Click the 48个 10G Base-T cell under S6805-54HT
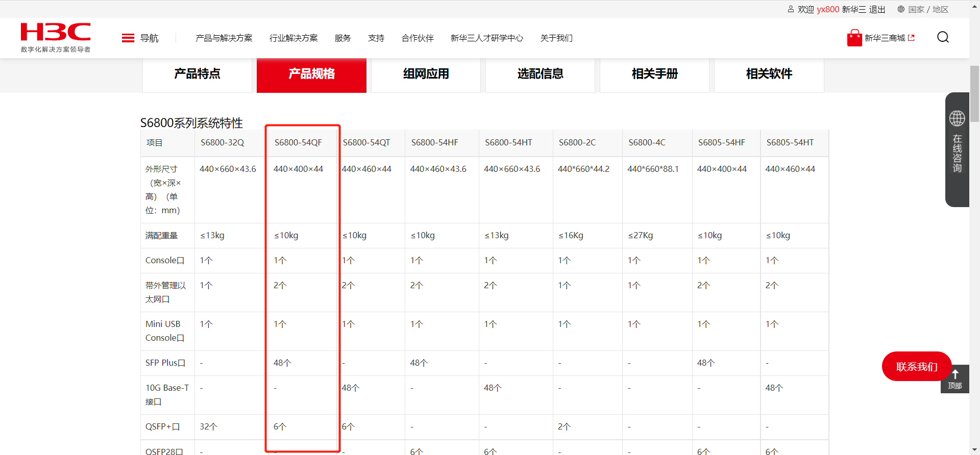This screenshot has width=980, height=455. [774, 388]
